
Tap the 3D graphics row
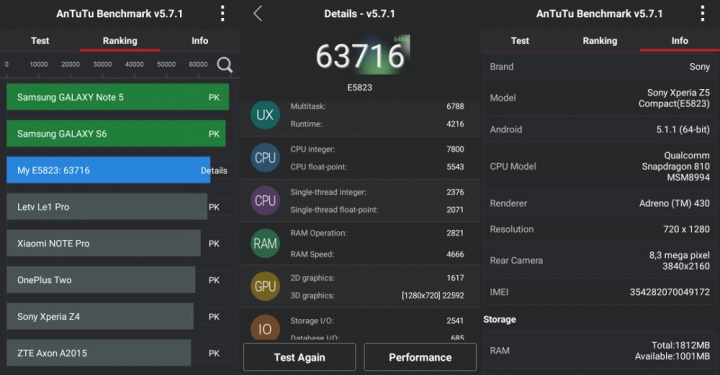click(377, 296)
